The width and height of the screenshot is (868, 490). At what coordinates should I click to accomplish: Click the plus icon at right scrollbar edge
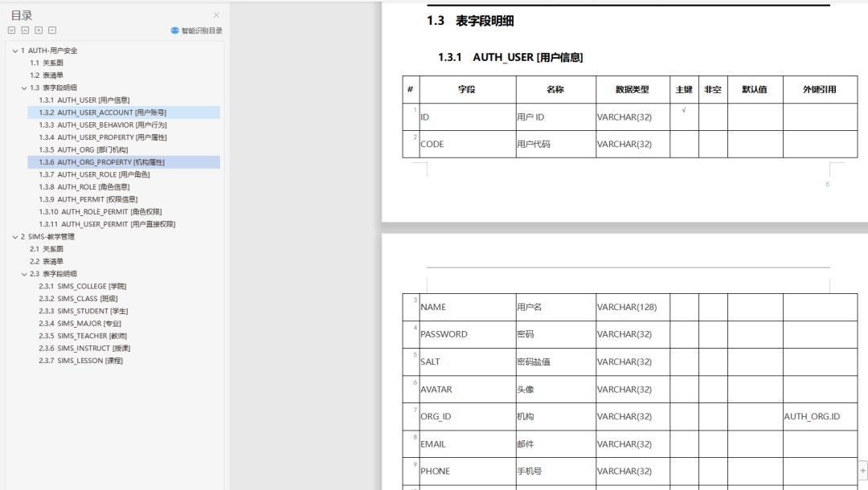pyautogui.click(x=862, y=471)
